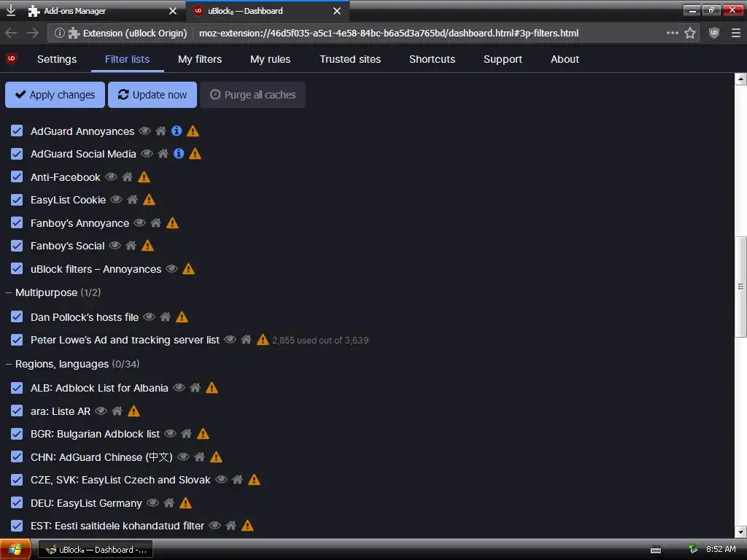
Task: Click Purge all caches button
Action: click(x=252, y=95)
